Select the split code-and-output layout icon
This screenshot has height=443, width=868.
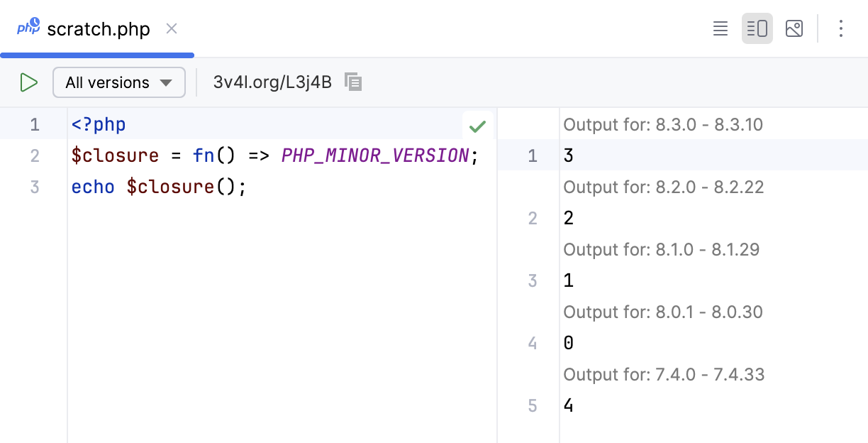coord(757,28)
